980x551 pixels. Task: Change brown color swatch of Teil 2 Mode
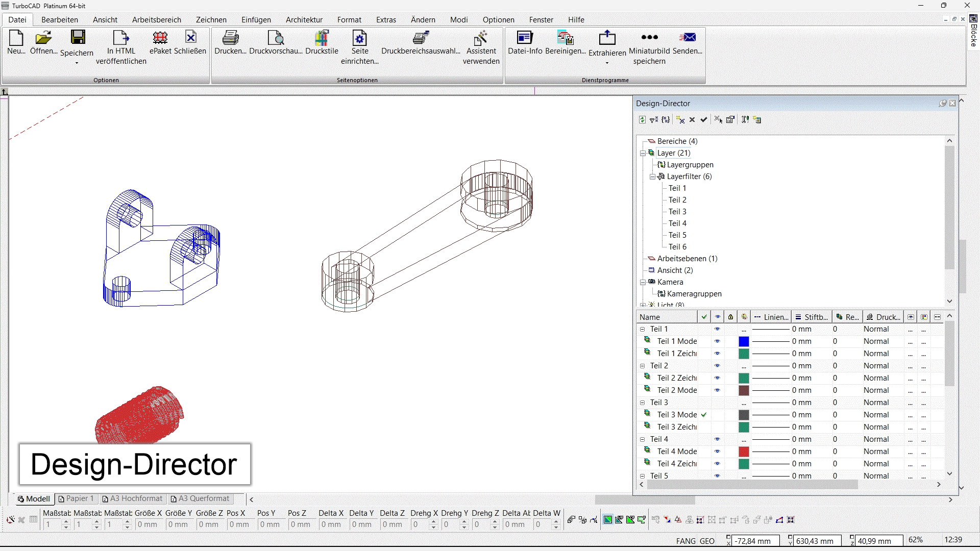(x=744, y=390)
